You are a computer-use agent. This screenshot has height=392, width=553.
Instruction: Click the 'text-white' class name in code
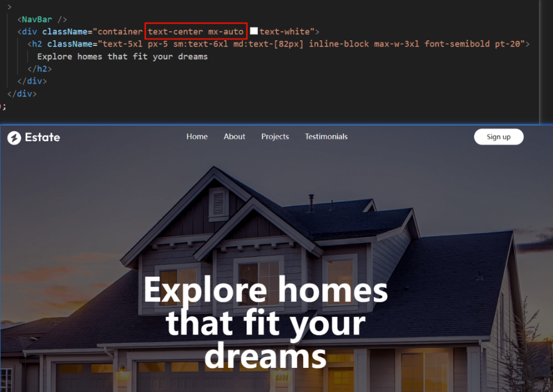285,31
